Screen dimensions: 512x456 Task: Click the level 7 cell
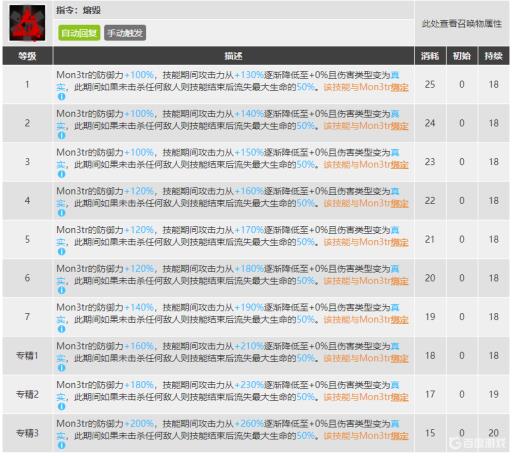click(27, 317)
